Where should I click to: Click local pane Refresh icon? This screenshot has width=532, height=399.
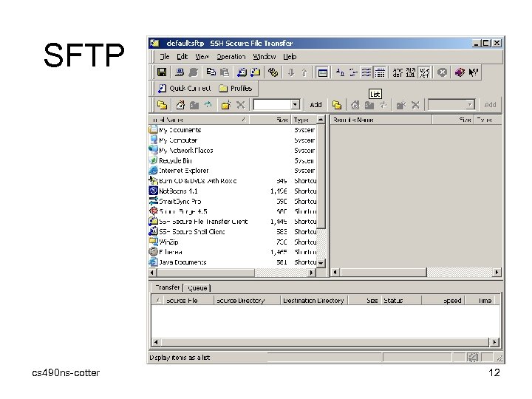208,105
